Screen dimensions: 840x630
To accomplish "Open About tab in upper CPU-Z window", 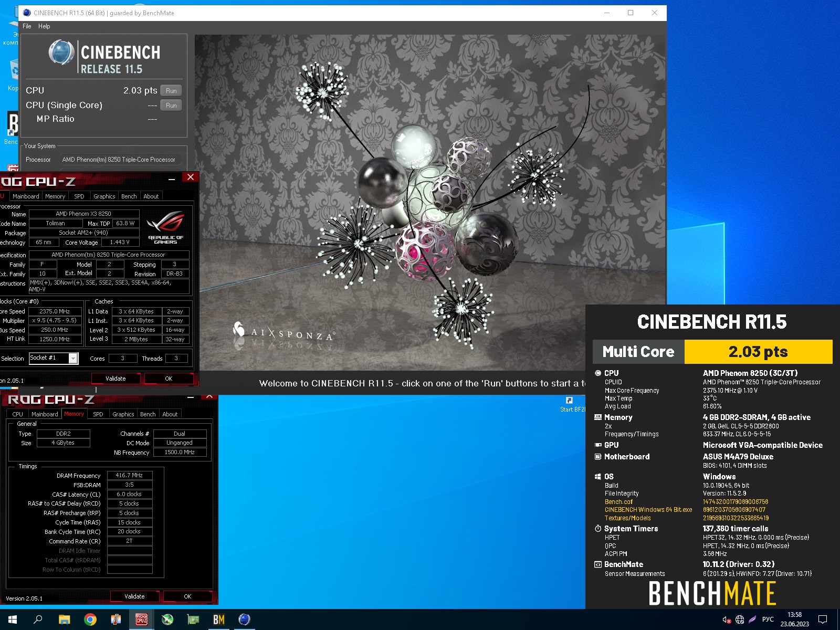I will pyautogui.click(x=151, y=196).
